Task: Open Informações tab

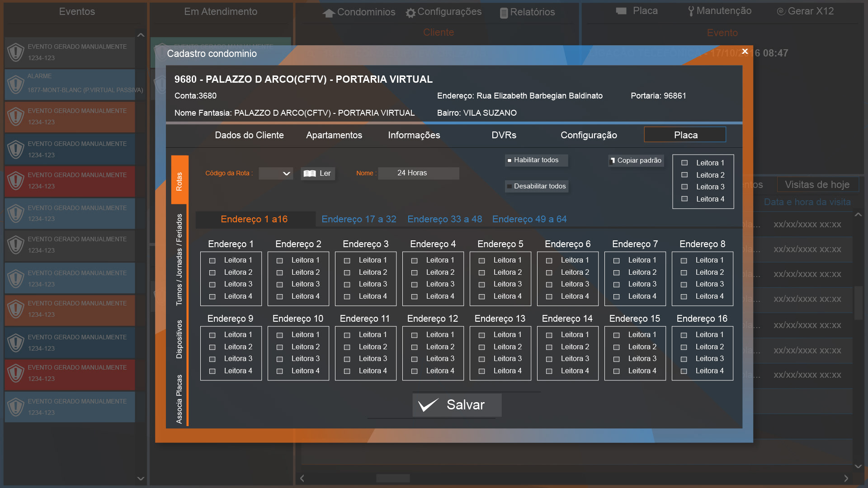Action: pyautogui.click(x=414, y=135)
